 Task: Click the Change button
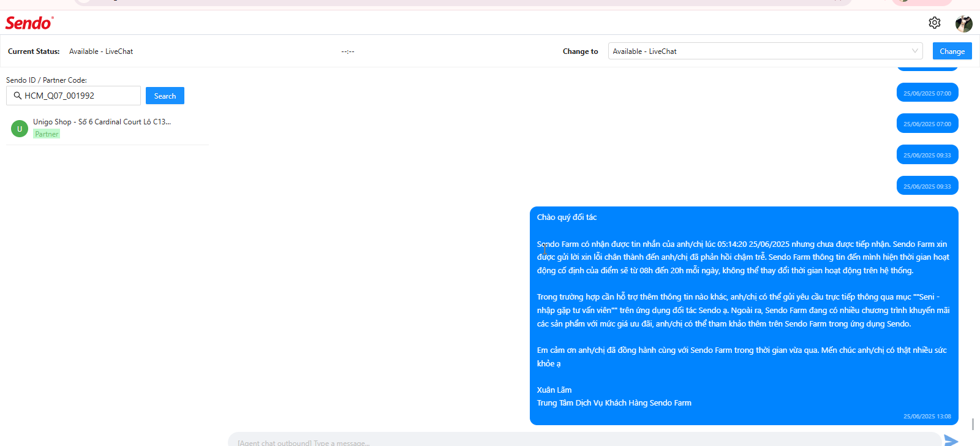[x=952, y=51]
